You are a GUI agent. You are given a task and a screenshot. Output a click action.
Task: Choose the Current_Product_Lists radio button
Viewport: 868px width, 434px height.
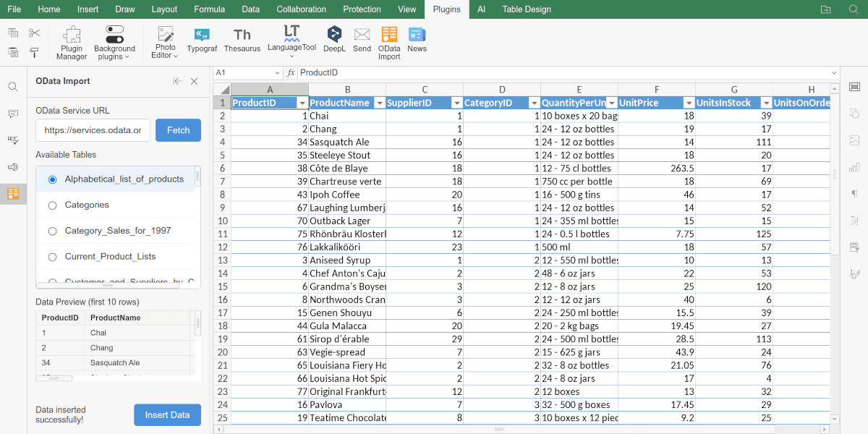[x=52, y=257]
